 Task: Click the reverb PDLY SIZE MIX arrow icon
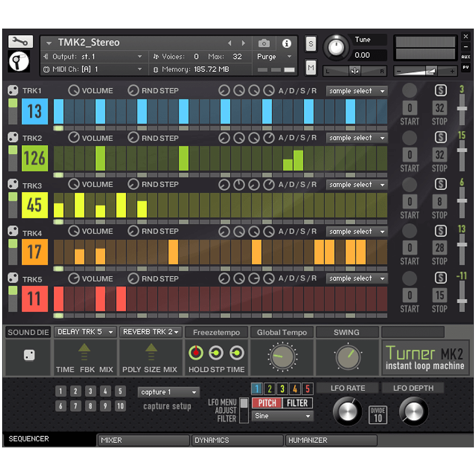[151, 352]
